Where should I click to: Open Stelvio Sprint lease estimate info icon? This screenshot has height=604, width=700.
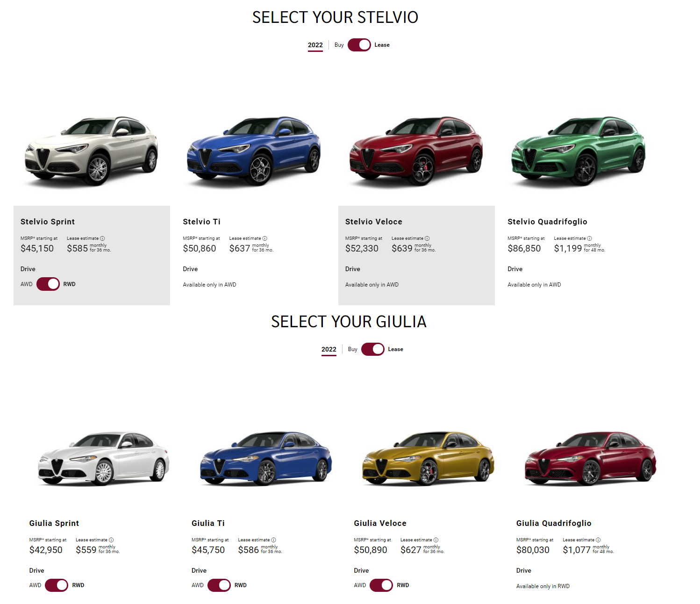coord(102,238)
